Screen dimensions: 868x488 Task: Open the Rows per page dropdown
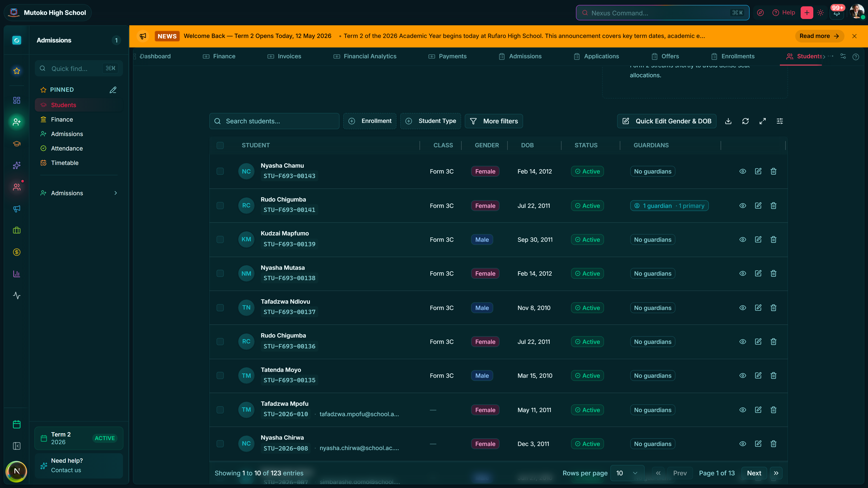[x=627, y=473]
